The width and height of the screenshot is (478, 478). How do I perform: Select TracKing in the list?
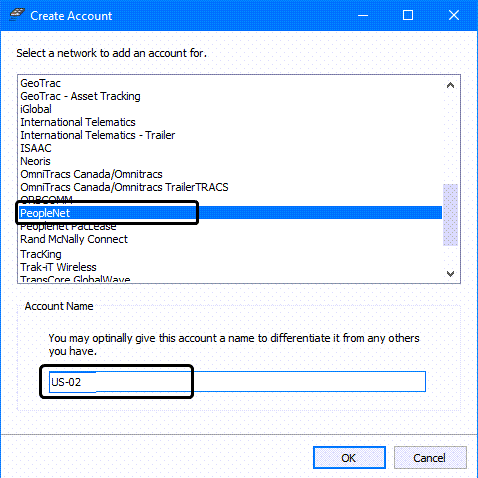point(231,254)
